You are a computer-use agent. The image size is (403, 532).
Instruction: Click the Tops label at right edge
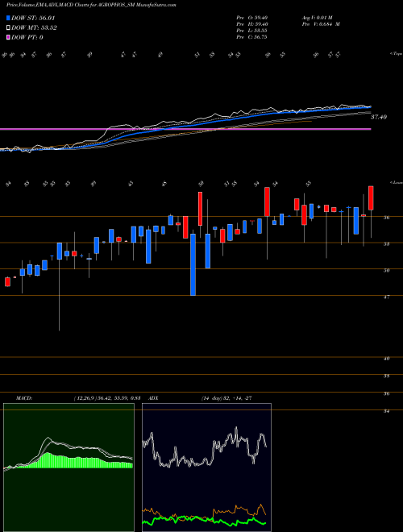point(396,54)
